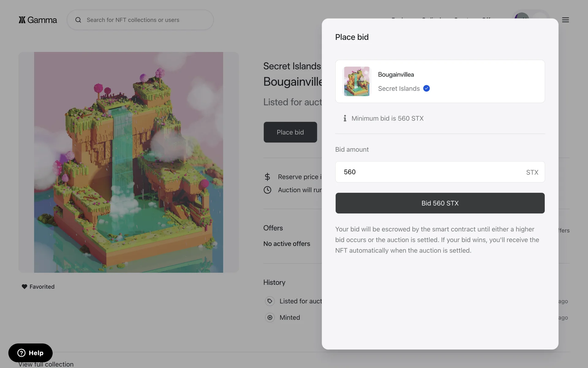Click the Listed for auction tag icon
The image size is (588, 368).
(270, 301)
